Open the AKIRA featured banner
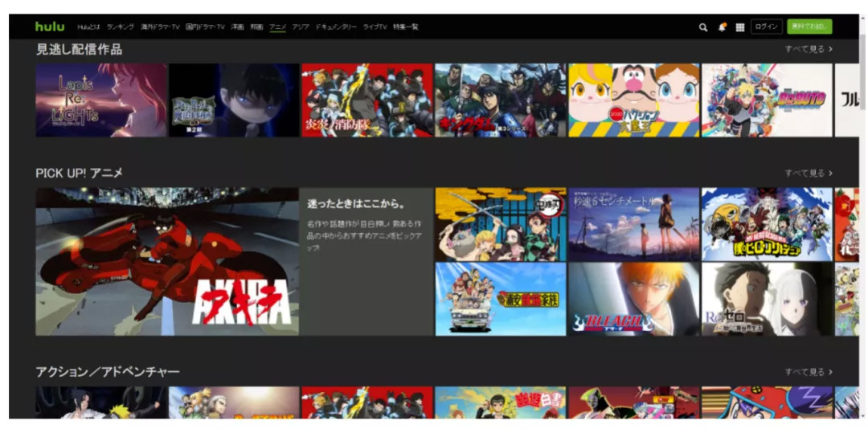The image size is (868, 429). [166, 262]
